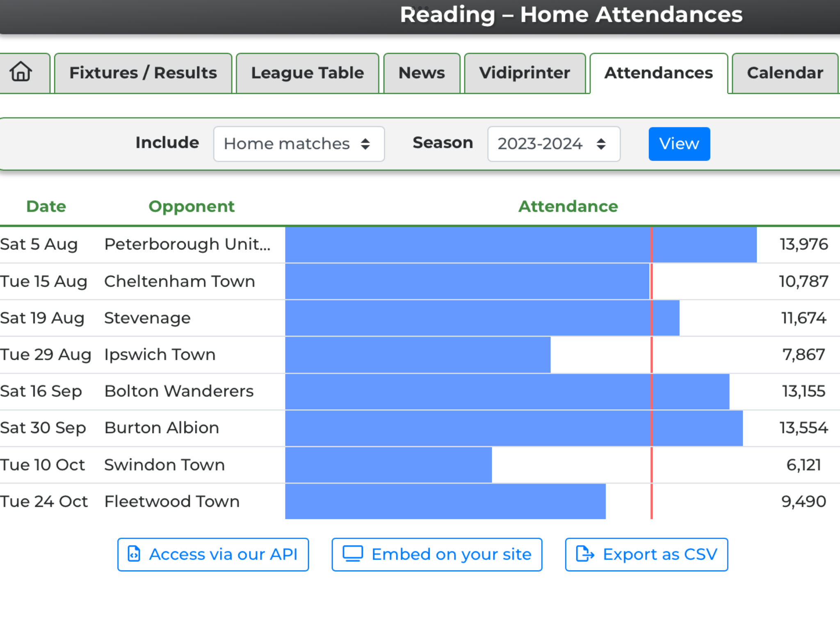Click the file code icon for API access
Screen dimensions: 840x630
pos(134,554)
